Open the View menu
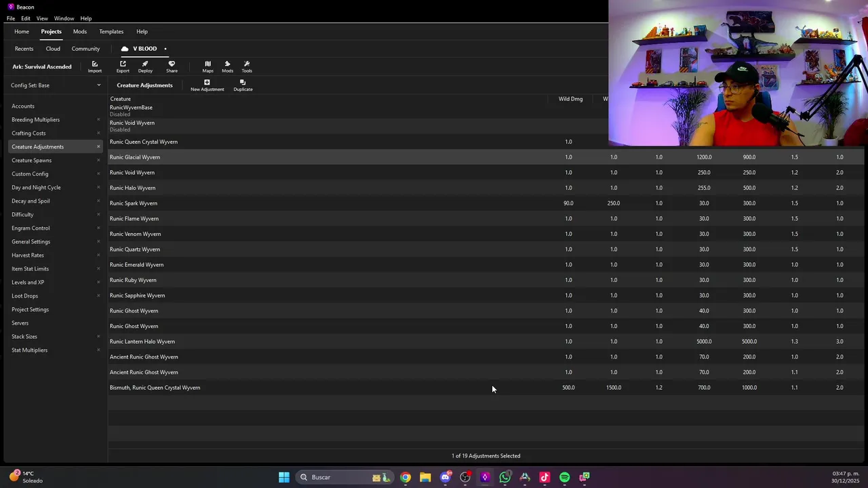Screen dimensions: 868x488 point(42,18)
